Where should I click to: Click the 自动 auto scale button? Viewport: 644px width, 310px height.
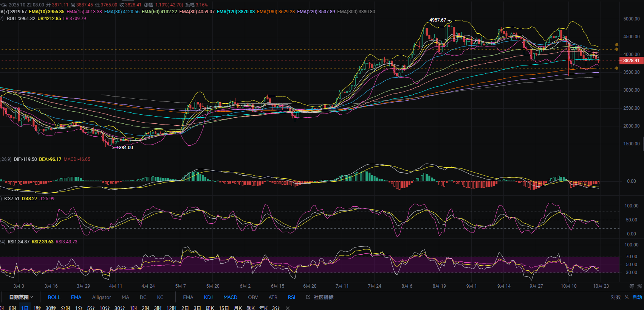[637, 297]
